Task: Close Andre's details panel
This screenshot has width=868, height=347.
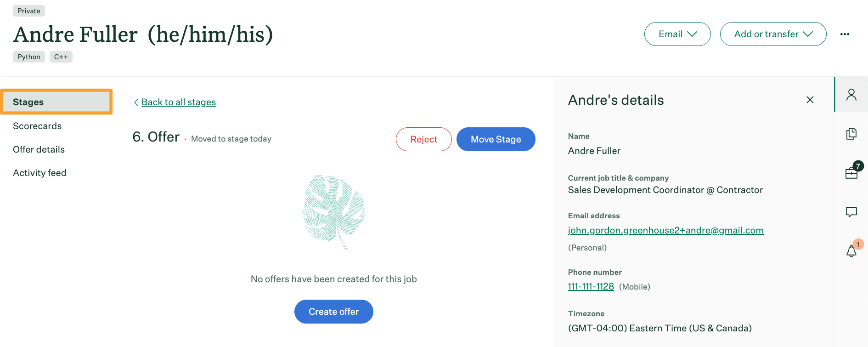Action: pos(810,100)
